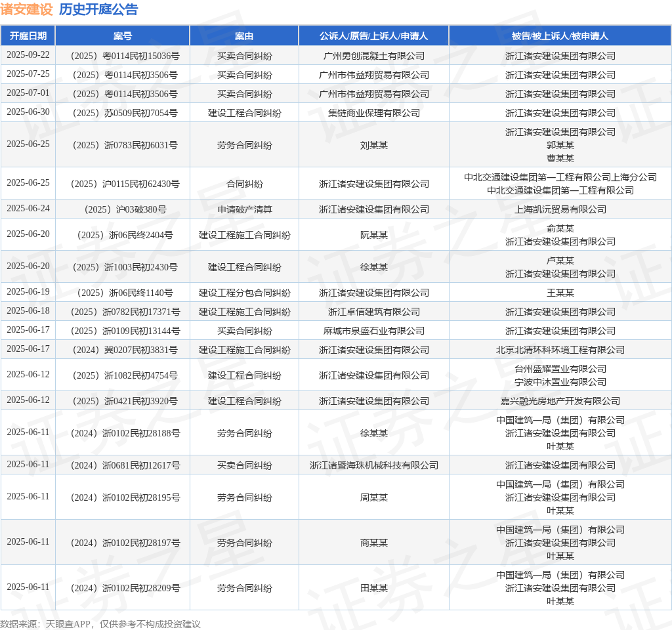Click plaintiff 田某某
This screenshot has width=672, height=630.
[x=373, y=588]
